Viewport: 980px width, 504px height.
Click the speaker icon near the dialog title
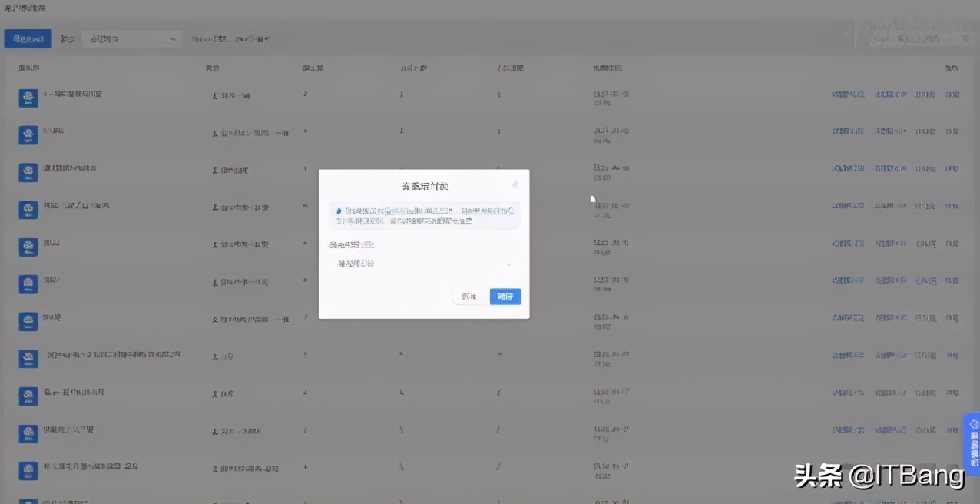(x=515, y=184)
